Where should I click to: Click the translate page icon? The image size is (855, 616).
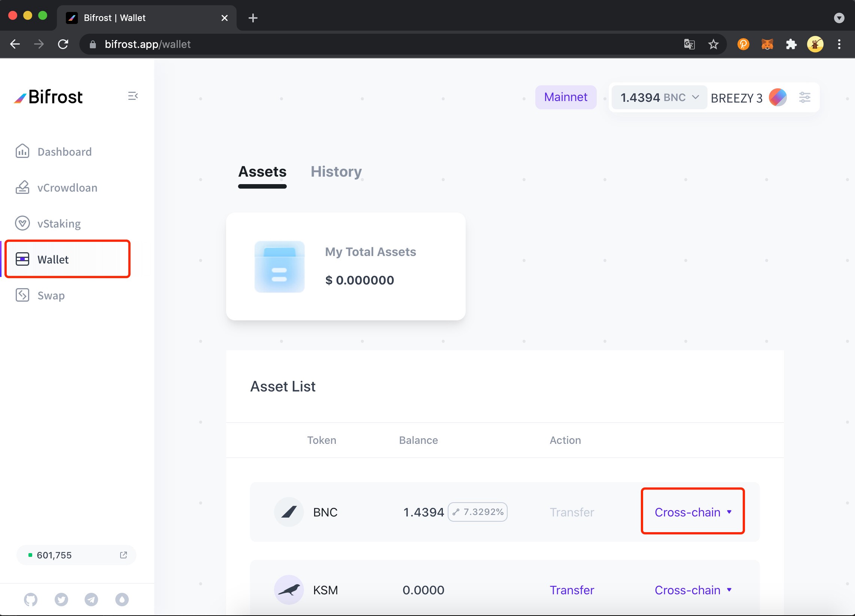tap(689, 44)
